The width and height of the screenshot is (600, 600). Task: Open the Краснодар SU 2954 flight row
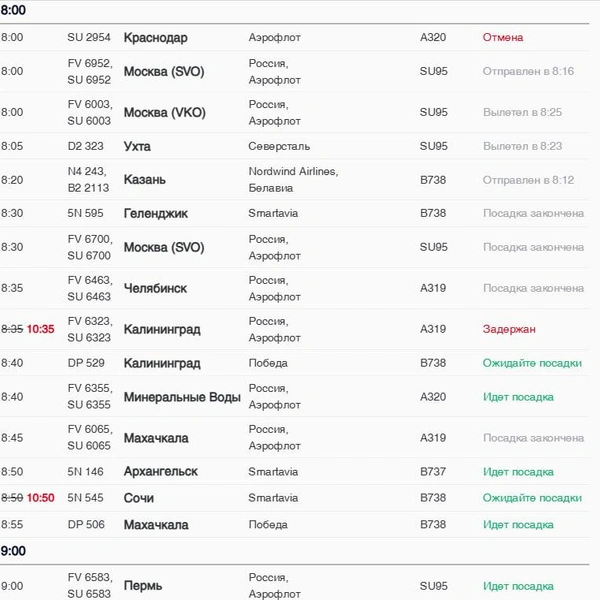[x=294, y=38]
